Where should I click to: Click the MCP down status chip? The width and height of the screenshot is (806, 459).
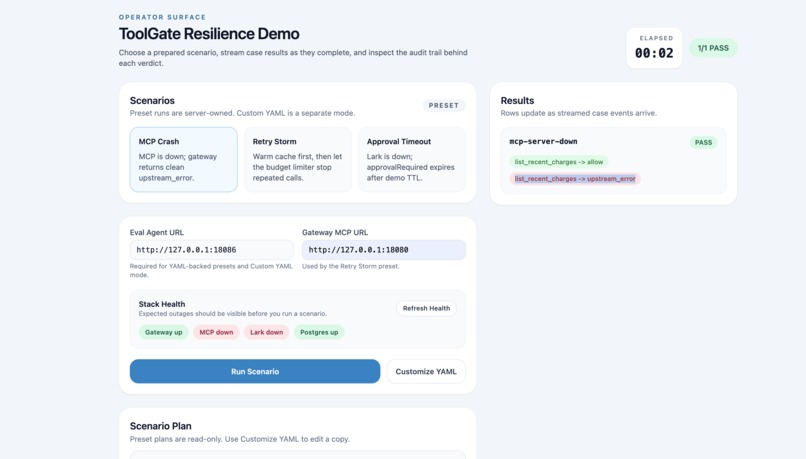click(x=216, y=332)
